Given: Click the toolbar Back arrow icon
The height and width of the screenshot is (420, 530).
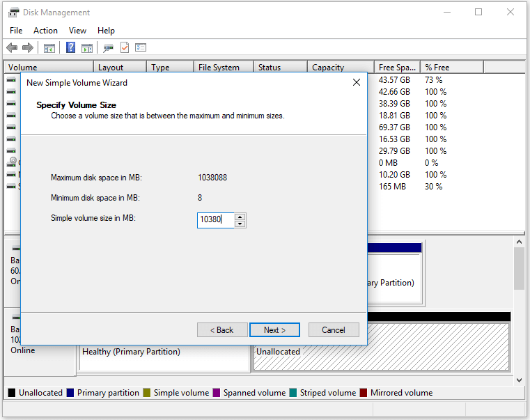Looking at the screenshot, I should [12, 48].
